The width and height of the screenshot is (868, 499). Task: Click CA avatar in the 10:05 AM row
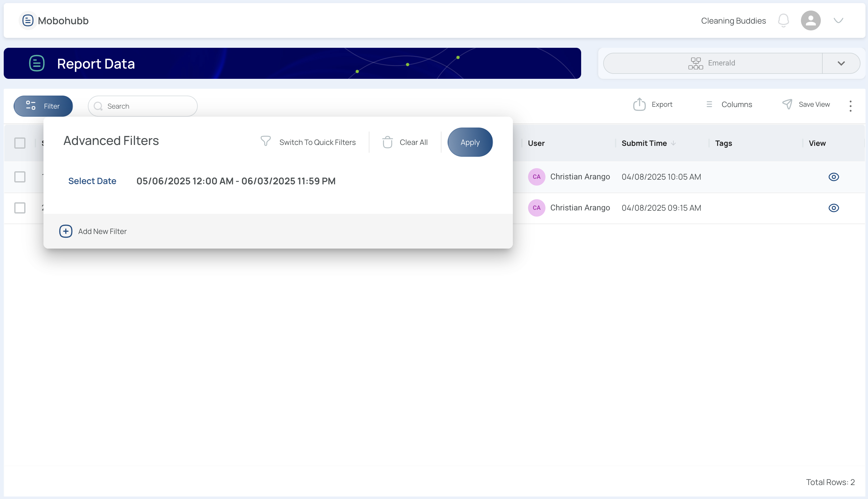[x=536, y=177]
